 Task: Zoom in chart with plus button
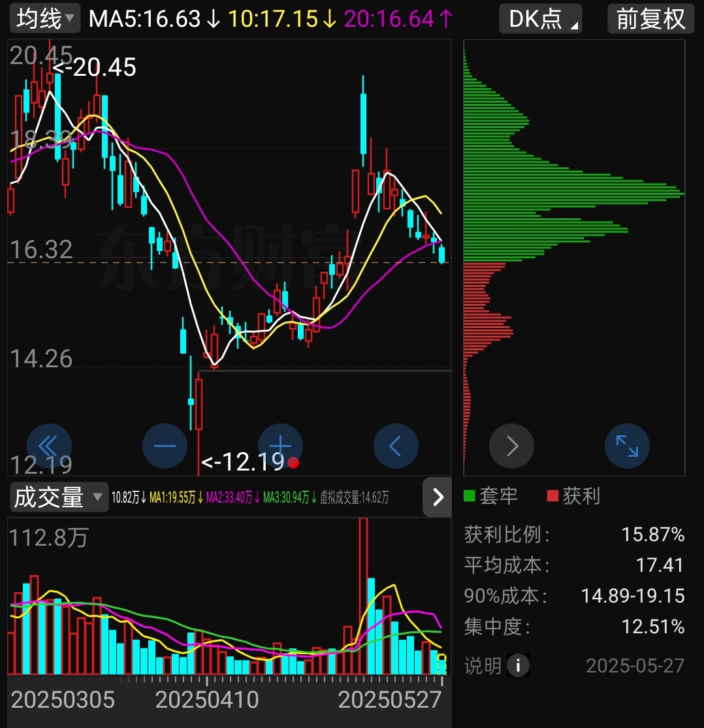point(280,446)
